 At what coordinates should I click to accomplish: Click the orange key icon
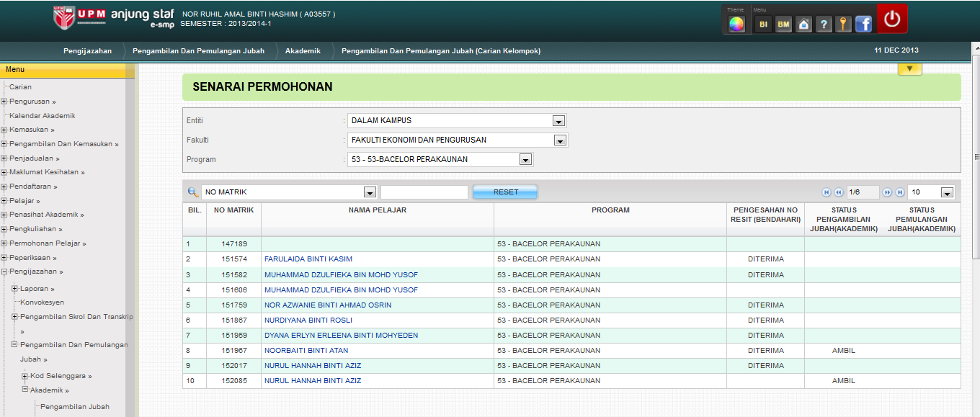click(843, 24)
